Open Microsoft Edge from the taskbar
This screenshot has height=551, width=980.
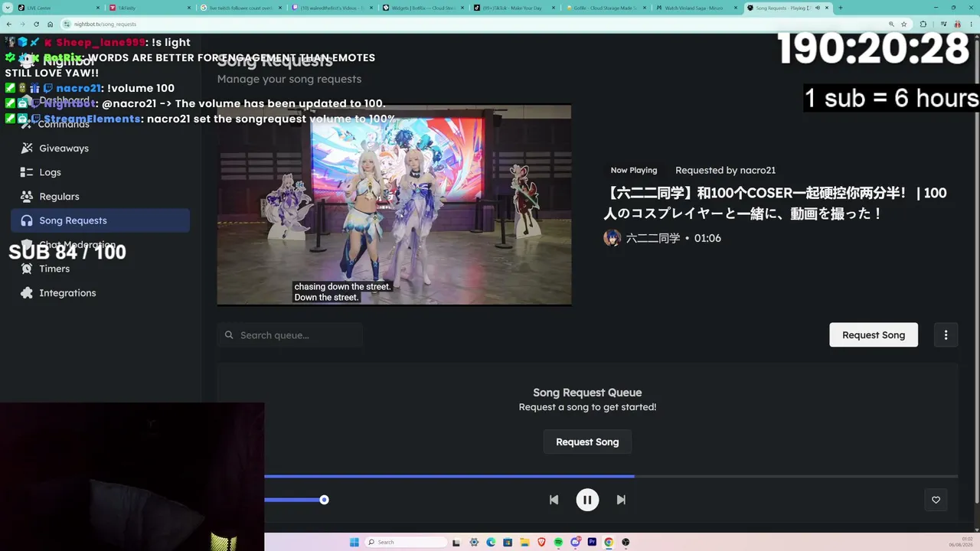(x=492, y=542)
